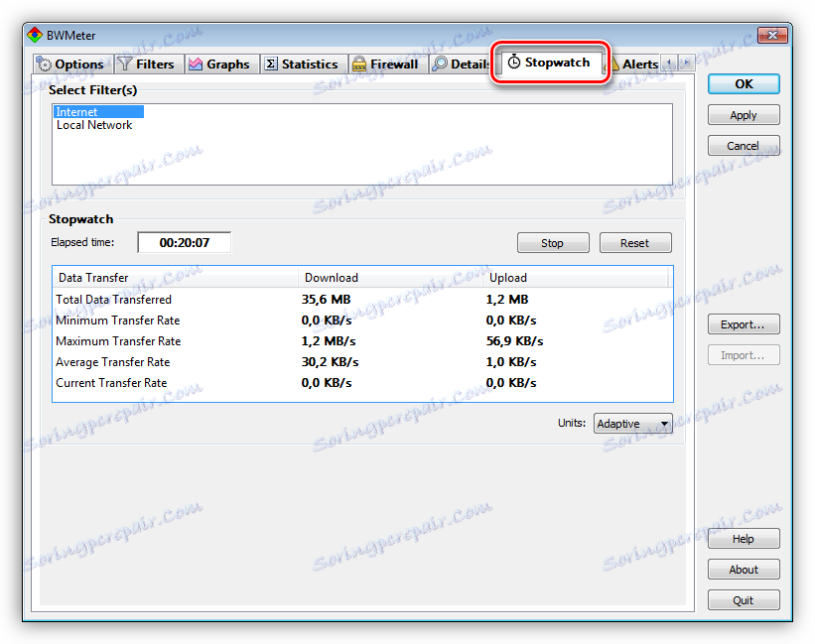Click the 30,2 KB/s average download value
Screen dimensions: 815x644
pos(330,361)
